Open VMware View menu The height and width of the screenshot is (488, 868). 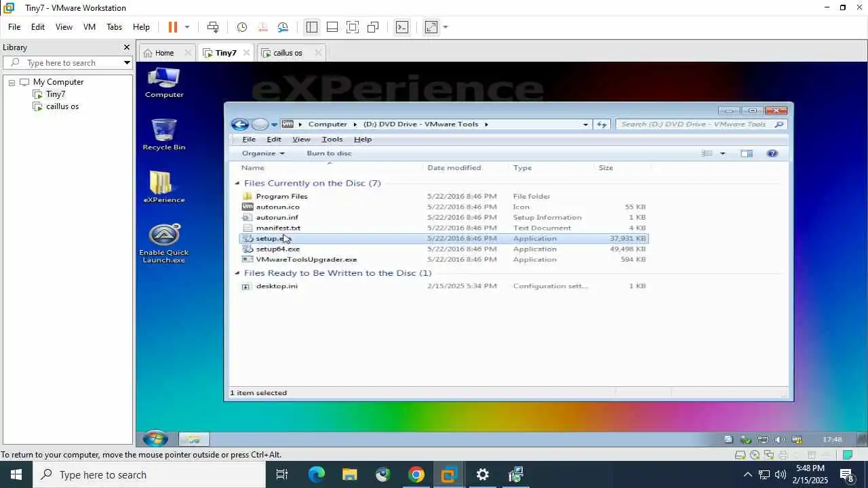(x=64, y=27)
